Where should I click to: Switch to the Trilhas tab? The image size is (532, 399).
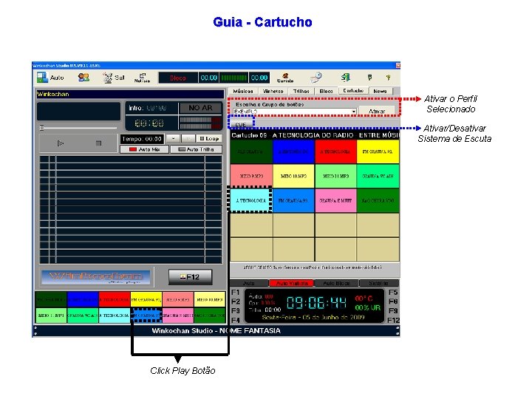click(301, 91)
